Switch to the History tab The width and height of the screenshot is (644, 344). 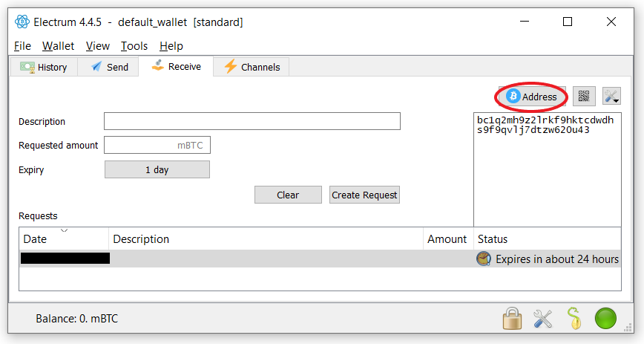coord(44,67)
